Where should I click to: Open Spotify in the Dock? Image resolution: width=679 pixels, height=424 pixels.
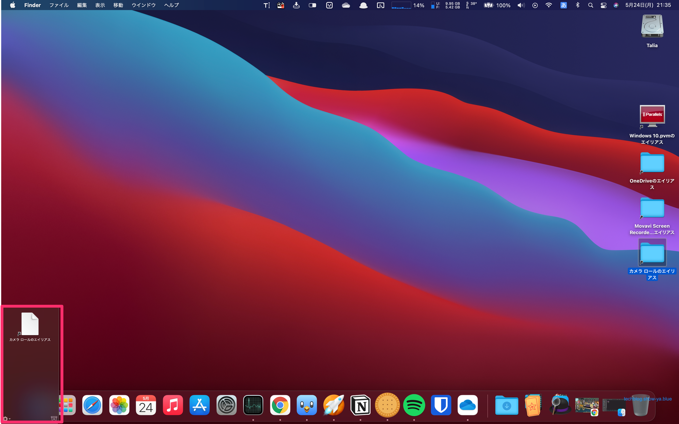(x=414, y=405)
